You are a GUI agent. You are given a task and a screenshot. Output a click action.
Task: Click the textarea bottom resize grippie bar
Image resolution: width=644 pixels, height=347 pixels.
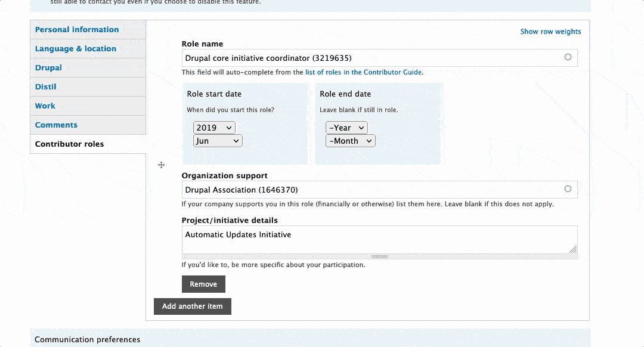[379, 256]
